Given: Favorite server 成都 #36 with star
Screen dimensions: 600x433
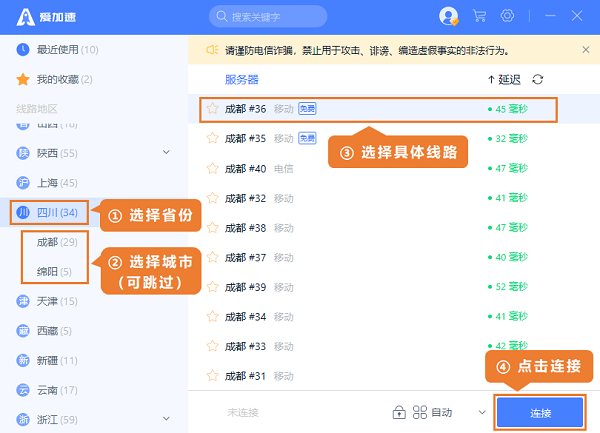Looking at the screenshot, I should coord(212,109).
